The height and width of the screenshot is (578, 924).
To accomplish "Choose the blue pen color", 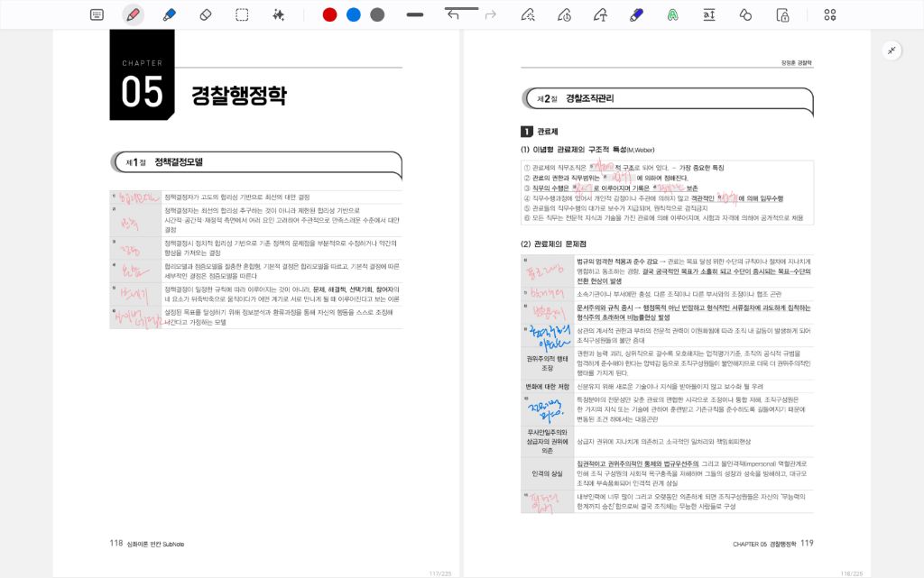I will 354,14.
